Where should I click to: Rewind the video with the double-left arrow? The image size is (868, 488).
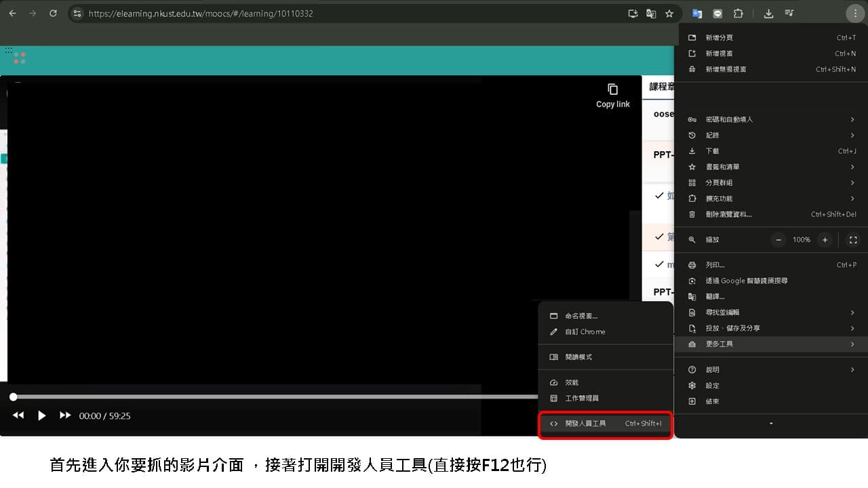tap(18, 415)
